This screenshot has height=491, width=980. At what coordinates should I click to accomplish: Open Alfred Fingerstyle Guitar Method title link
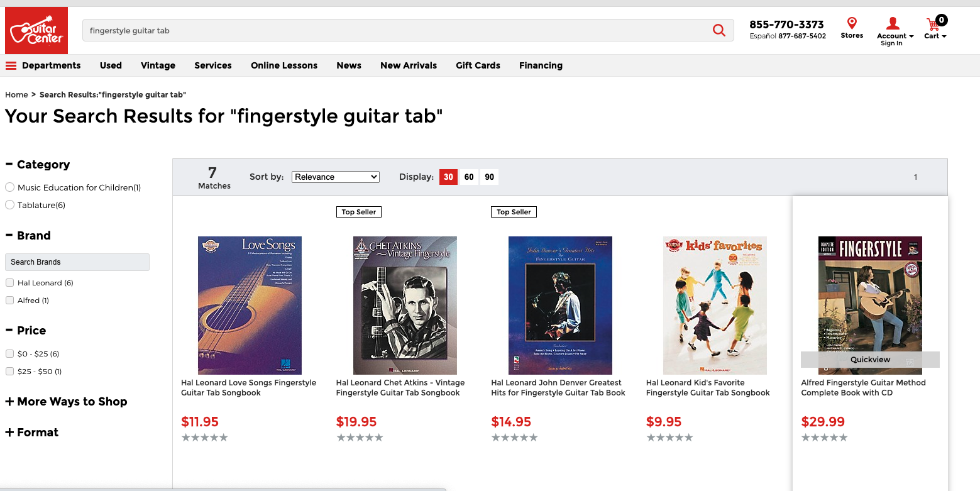863,388
